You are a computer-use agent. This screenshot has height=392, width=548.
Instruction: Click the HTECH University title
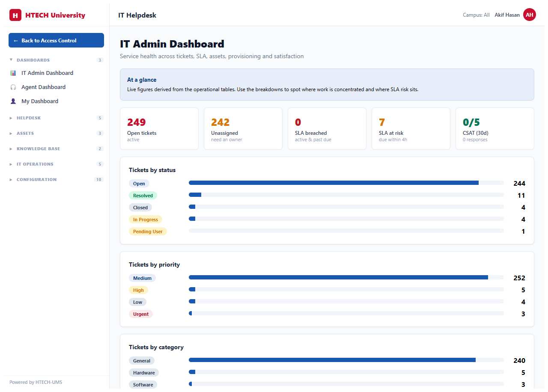[x=55, y=15]
